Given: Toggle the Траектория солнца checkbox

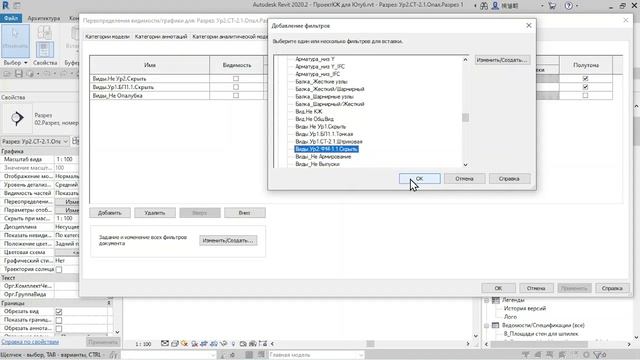Looking at the screenshot, I should [59, 269].
